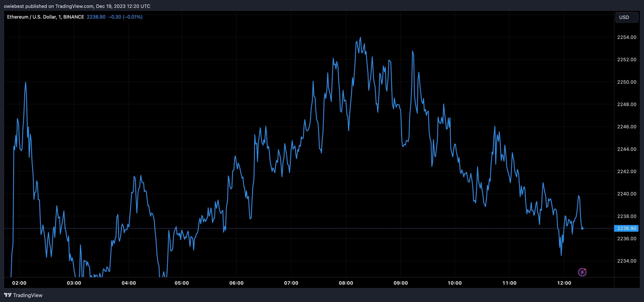Click the 2234.00 price scale label
This screenshot has width=644, height=302.
coord(626,261)
